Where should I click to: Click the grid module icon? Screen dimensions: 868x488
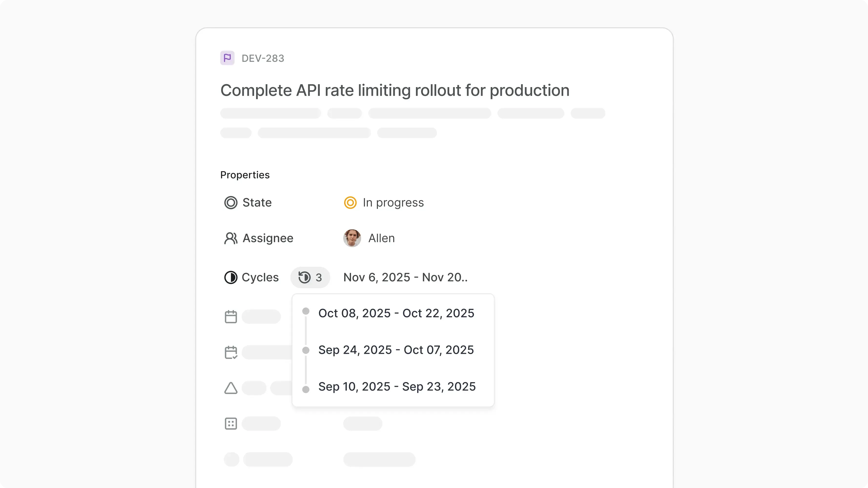point(230,424)
